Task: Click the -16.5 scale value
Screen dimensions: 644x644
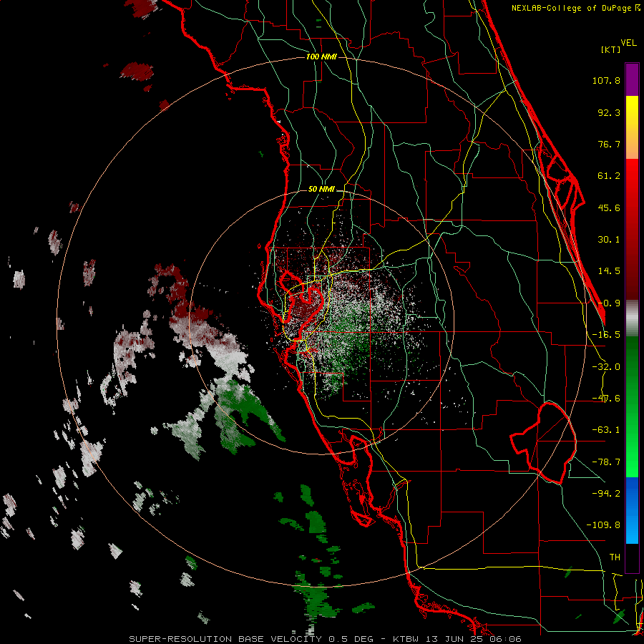Action: click(606, 335)
